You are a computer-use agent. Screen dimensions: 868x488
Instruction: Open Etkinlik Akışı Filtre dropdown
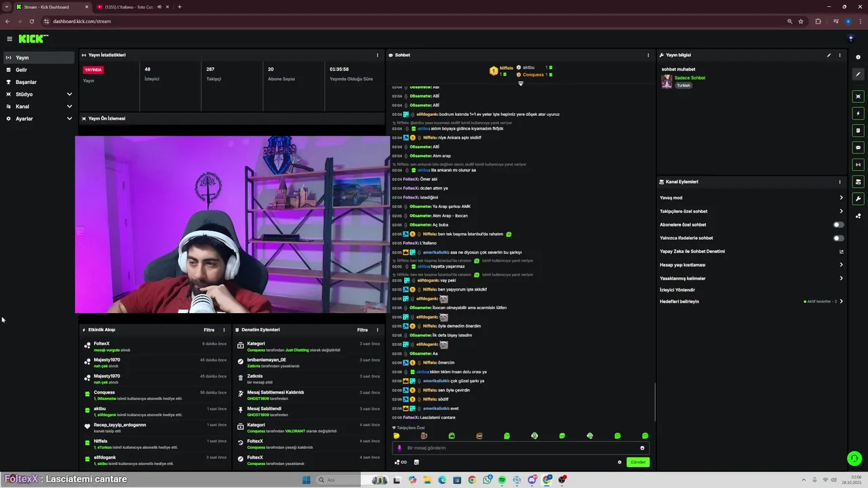(209, 330)
